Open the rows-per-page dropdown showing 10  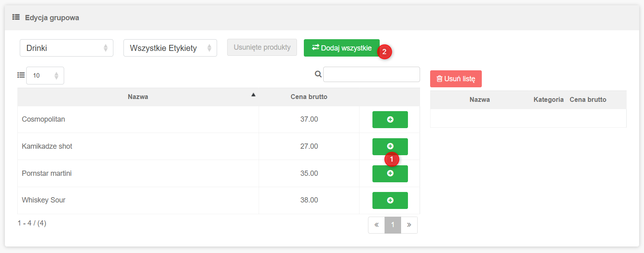(x=45, y=76)
